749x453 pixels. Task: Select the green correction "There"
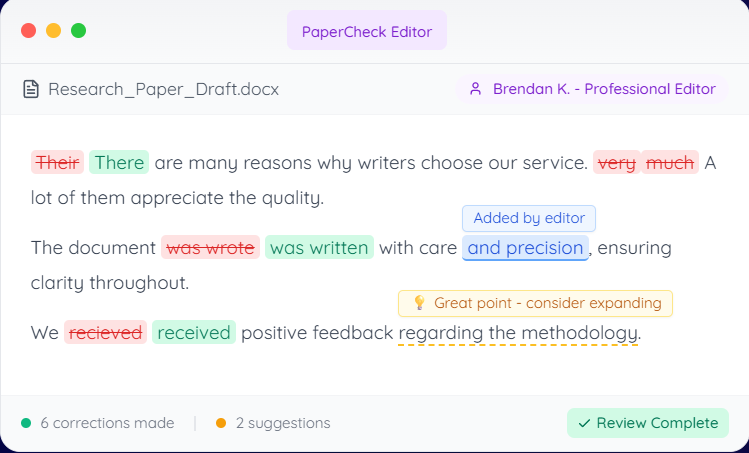(119, 162)
